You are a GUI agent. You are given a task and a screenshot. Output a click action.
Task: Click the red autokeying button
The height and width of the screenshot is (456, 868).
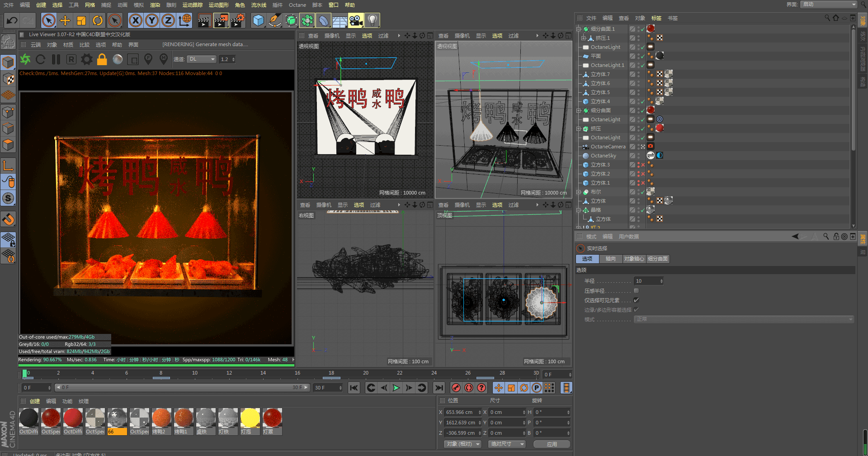[469, 388]
